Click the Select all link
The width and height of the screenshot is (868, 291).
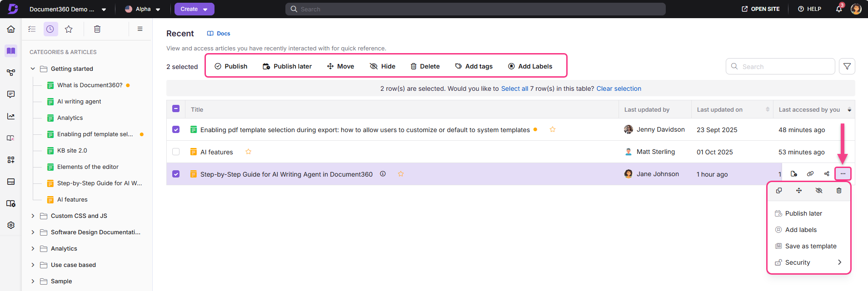(x=514, y=89)
